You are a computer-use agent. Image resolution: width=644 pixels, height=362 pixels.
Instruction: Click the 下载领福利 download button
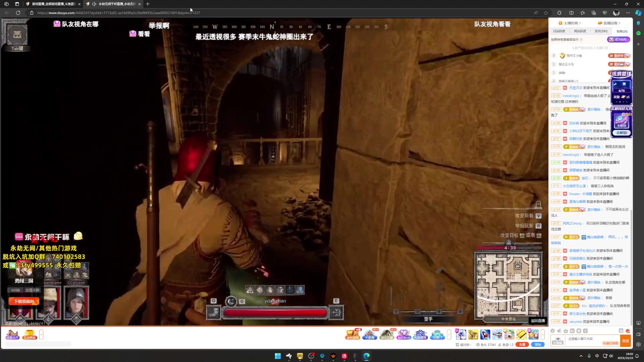(24, 301)
